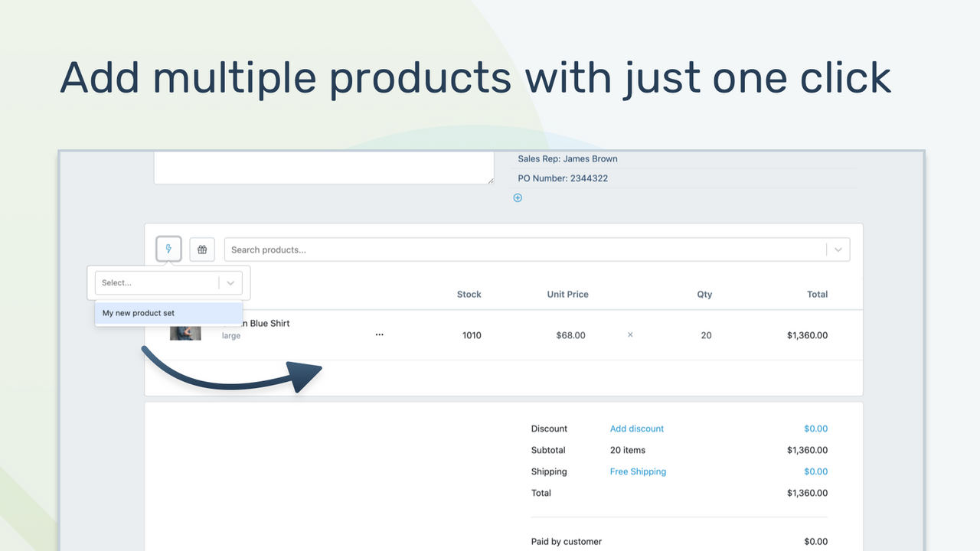Screen dimensions: 980x551
Task: Click the shipping $0.00 amount link
Action: coord(815,471)
